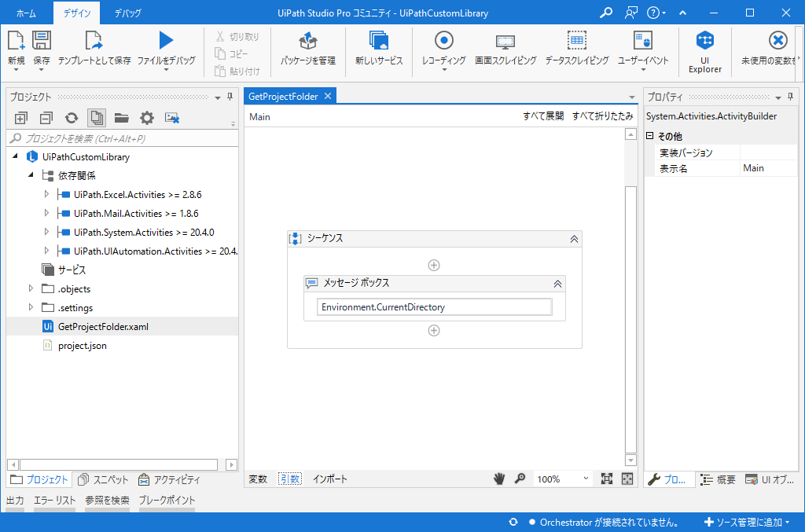
Task: Focus the project search field
Action: pos(122,138)
